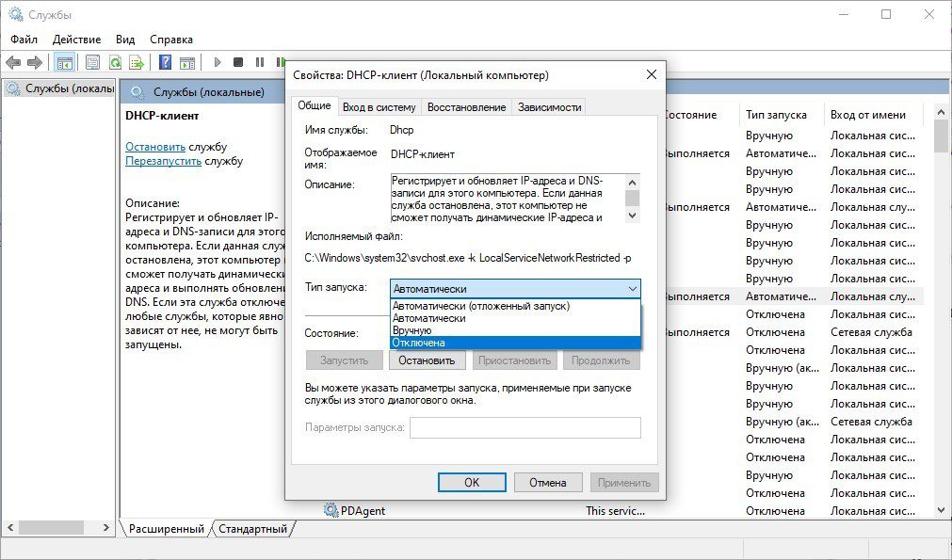Click the tree pane horizontal scrollbar thumb
952x560 pixels.
click(51, 527)
